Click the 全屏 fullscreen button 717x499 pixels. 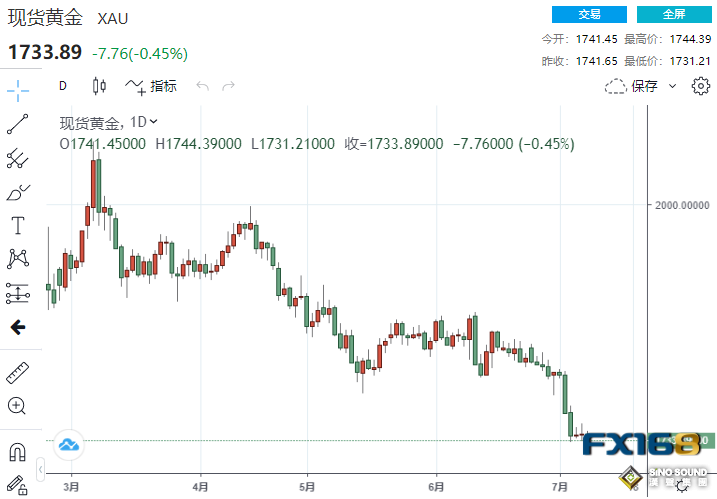point(676,14)
